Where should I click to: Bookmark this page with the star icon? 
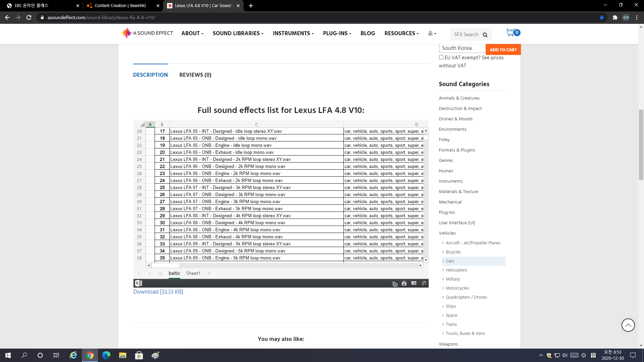tap(602, 17)
